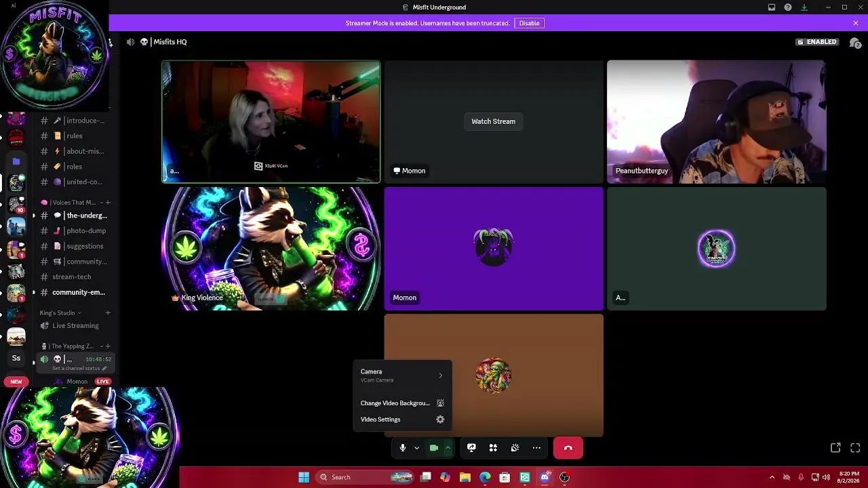Open the Windows Start menu
Screen dimensions: 868x488
tap(304, 477)
